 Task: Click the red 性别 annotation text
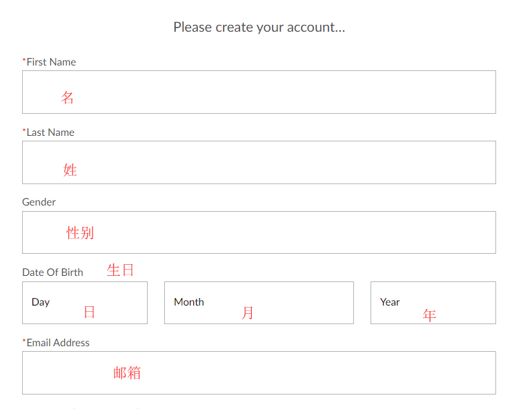tap(80, 233)
